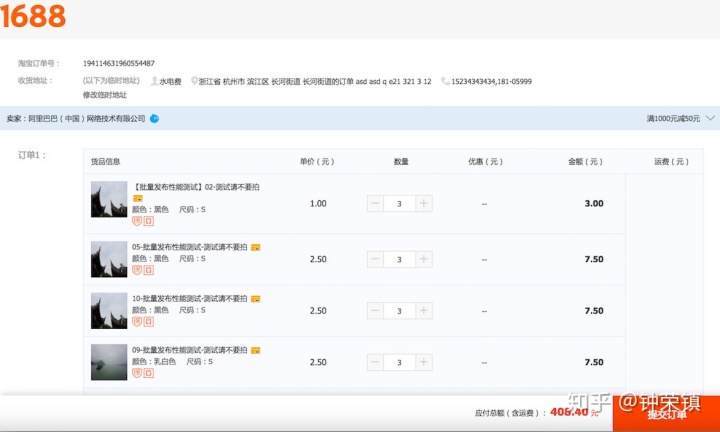Click the 数量 column header
The image size is (720, 432).
[401, 162]
